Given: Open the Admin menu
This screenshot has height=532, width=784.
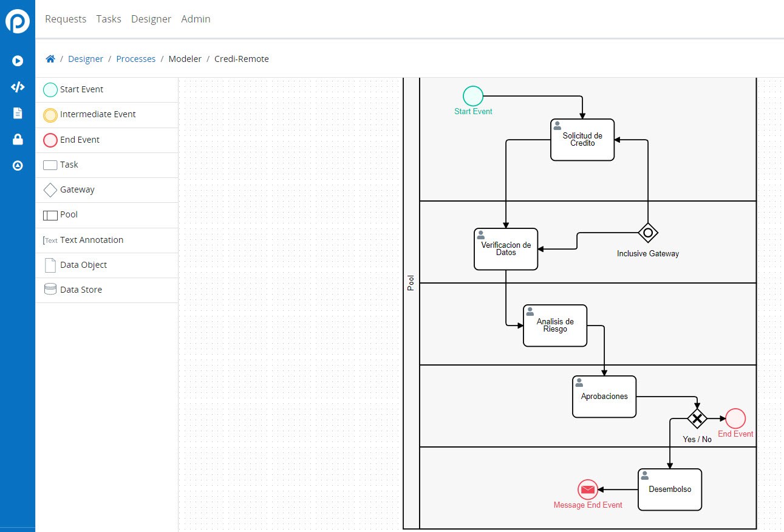Looking at the screenshot, I should 196,19.
